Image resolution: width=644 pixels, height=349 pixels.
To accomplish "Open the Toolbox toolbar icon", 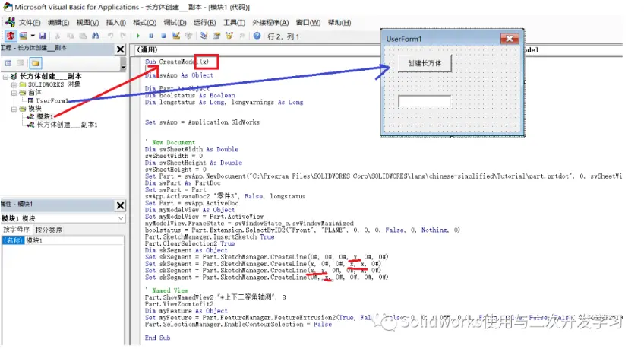I will (x=242, y=36).
